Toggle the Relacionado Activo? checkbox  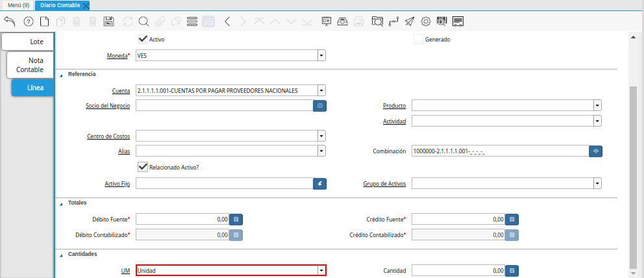pyautogui.click(x=143, y=167)
